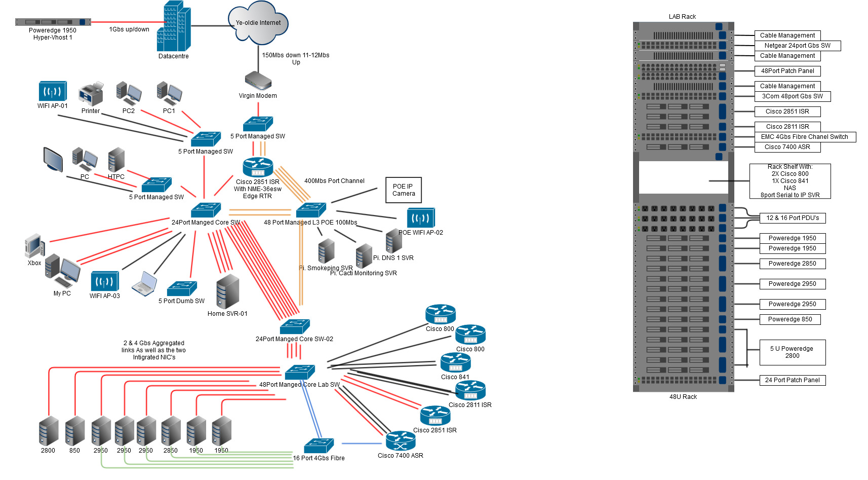The width and height of the screenshot is (868, 480).
Task: Select the 2 & 4 Gbs Aggregated links note
Action: (x=154, y=350)
